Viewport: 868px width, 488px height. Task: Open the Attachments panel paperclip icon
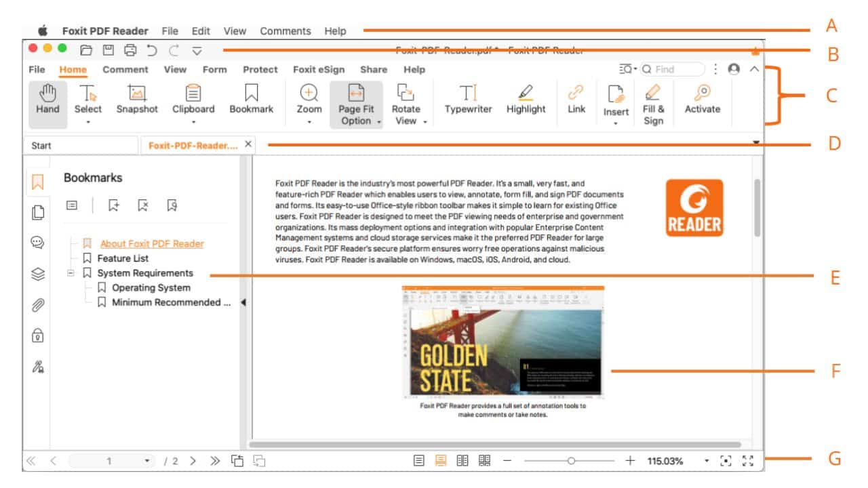pos(38,306)
